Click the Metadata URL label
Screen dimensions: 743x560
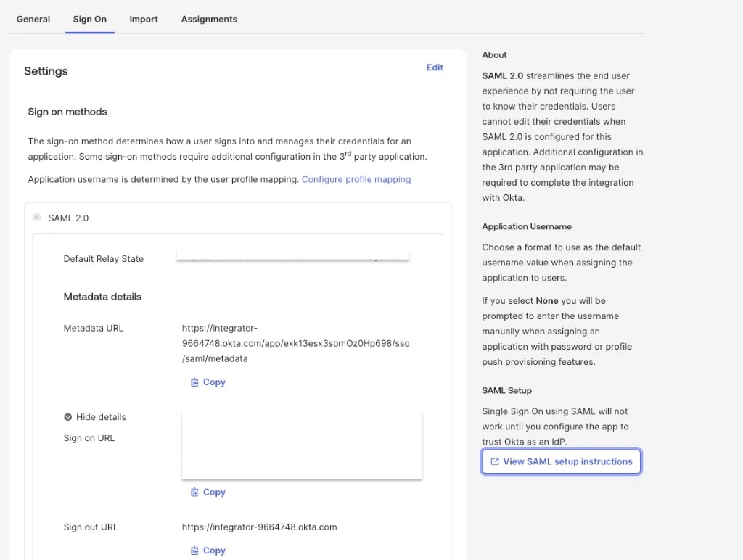point(94,328)
